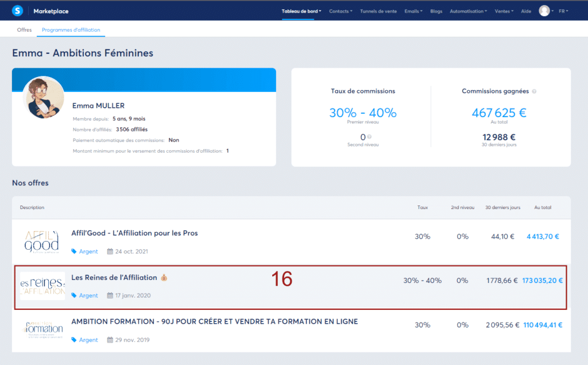The image size is (588, 365).
Task: Click the Argent tag in Les Reines row
Action: [88, 296]
